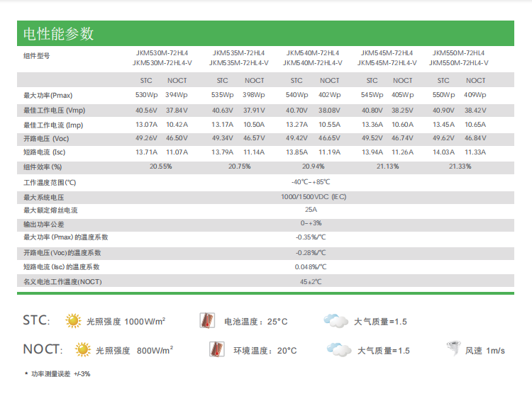Click the 40.56V Vmp value
The image size is (532, 401).
coord(146,111)
